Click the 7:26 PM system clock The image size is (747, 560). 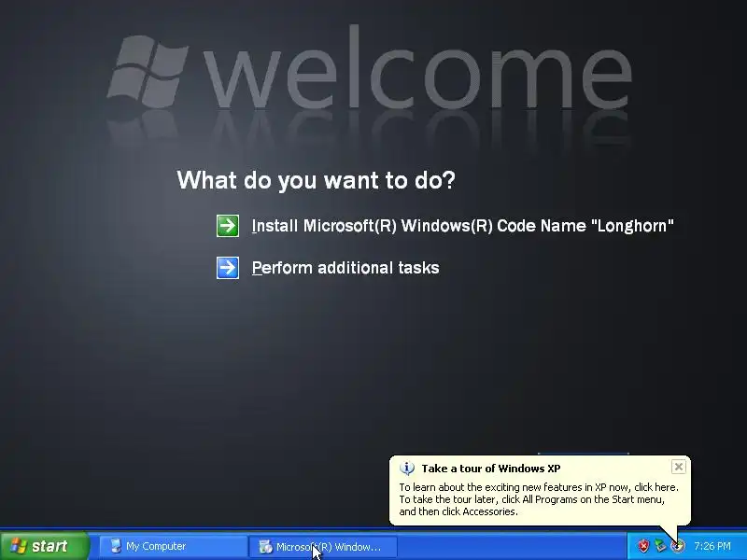pyautogui.click(x=712, y=546)
